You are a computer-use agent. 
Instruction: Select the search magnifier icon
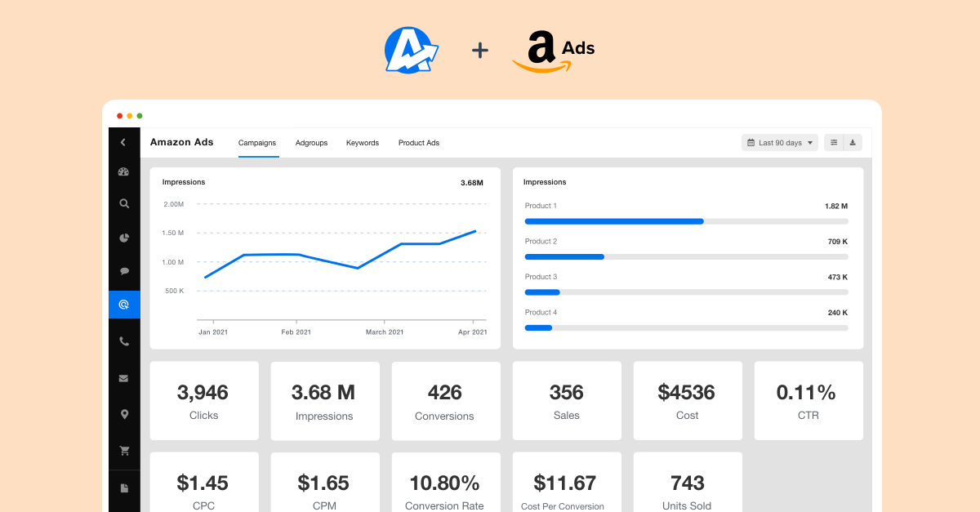[x=124, y=203]
